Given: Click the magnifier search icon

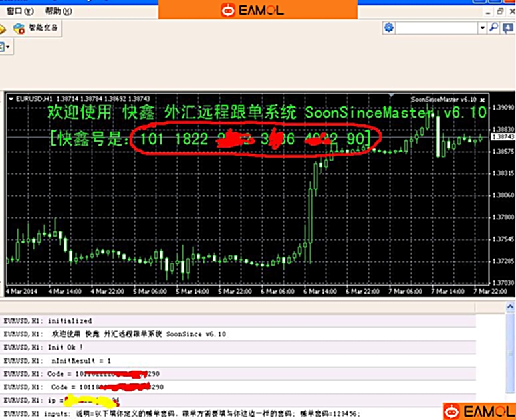Looking at the screenshot, I should 494,28.
